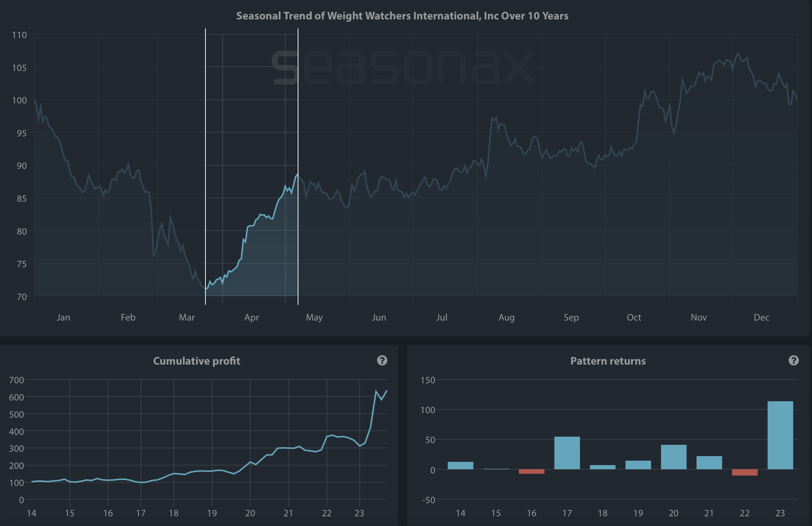The height and width of the screenshot is (526, 812).
Task: Click the left white selection boundary line in March
Action: 205,167
